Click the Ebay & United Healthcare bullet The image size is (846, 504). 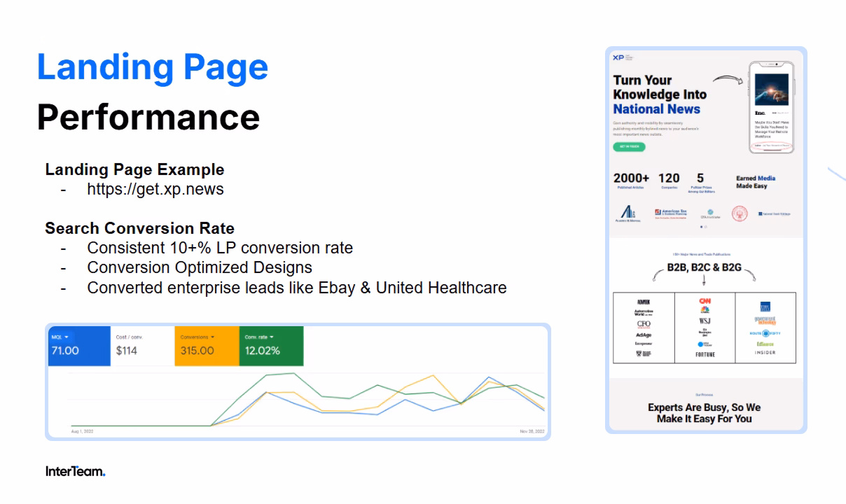point(297,287)
